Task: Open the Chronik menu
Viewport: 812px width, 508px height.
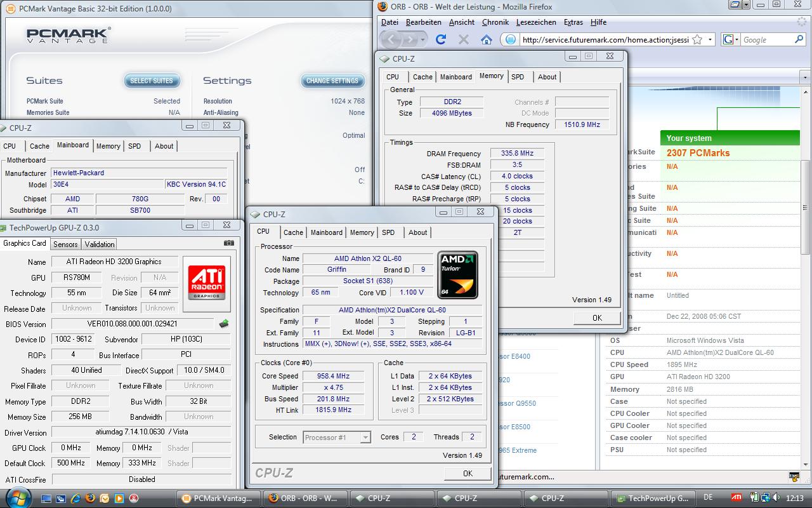Action: tap(495, 22)
